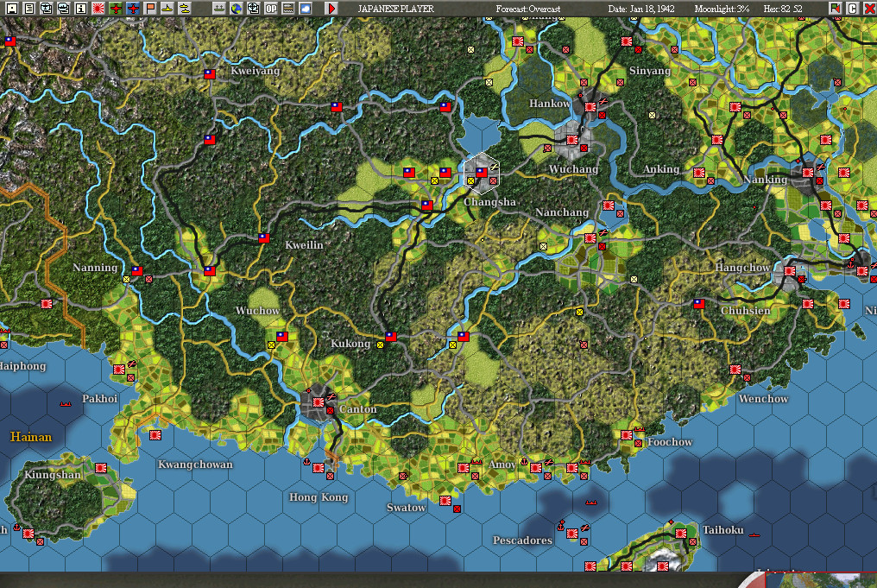The width and height of the screenshot is (877, 588).
Task: Select the Japanese unit at Pescadores
Action: [x=572, y=534]
